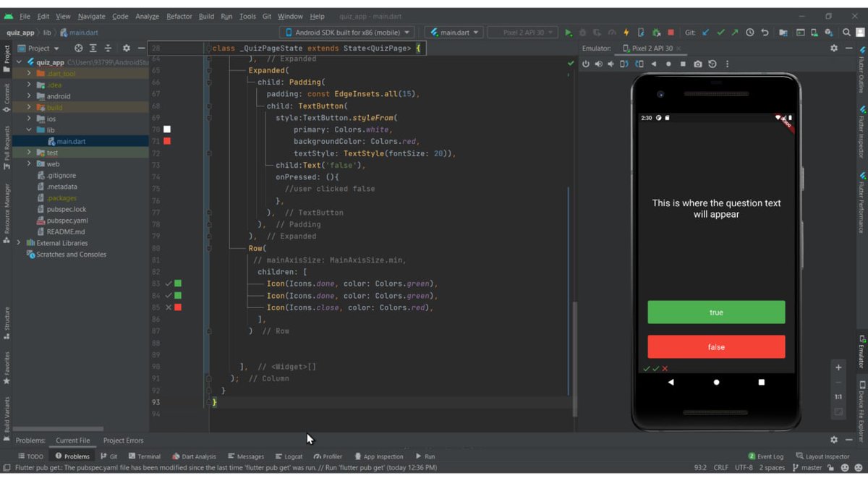Screen dimensions: 868x481
Task: Open Layout Inspector panel
Action: point(822,456)
